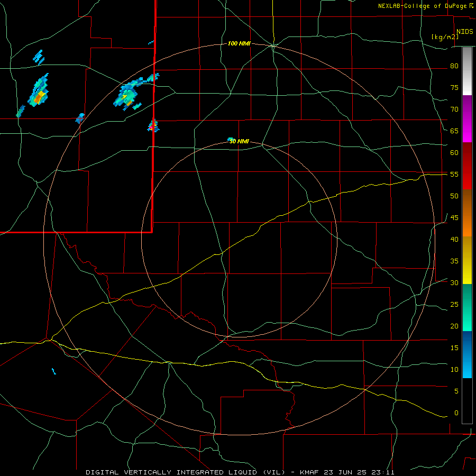The width and height of the screenshot is (476, 476).
Task: Click the tiny echo beside the 50 NMI label
Action: [231, 139]
